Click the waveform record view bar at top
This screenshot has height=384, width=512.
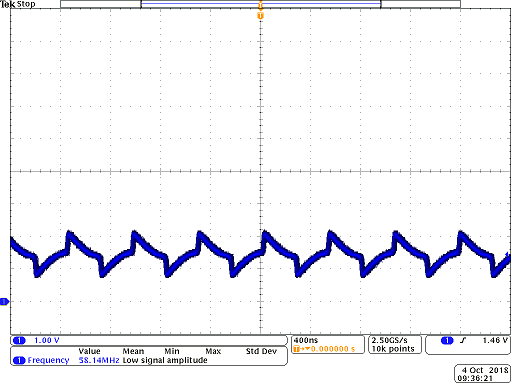tap(260, 4)
